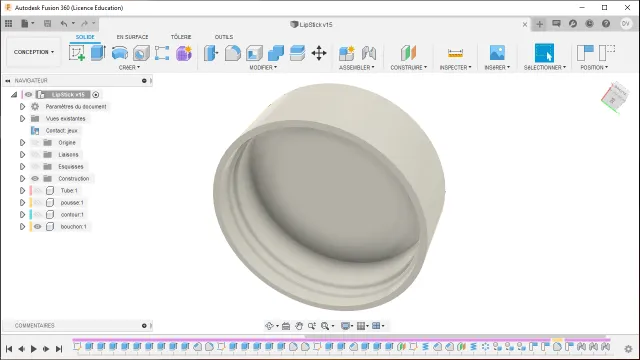This screenshot has height=360, width=640.
Task: Play the design timeline
Action: [34, 349]
